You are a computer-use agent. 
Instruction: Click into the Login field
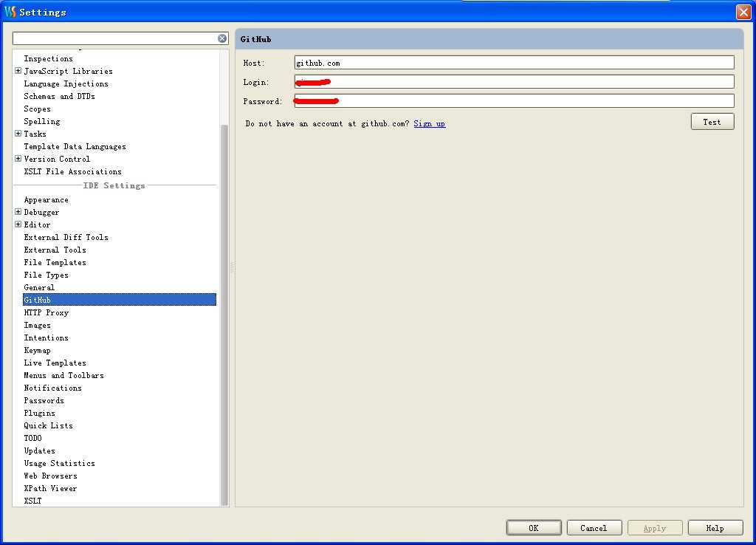tap(514, 82)
